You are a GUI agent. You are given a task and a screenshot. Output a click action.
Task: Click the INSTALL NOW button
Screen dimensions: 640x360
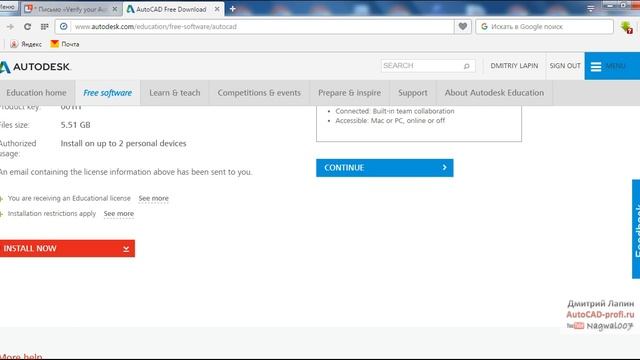[67, 249]
